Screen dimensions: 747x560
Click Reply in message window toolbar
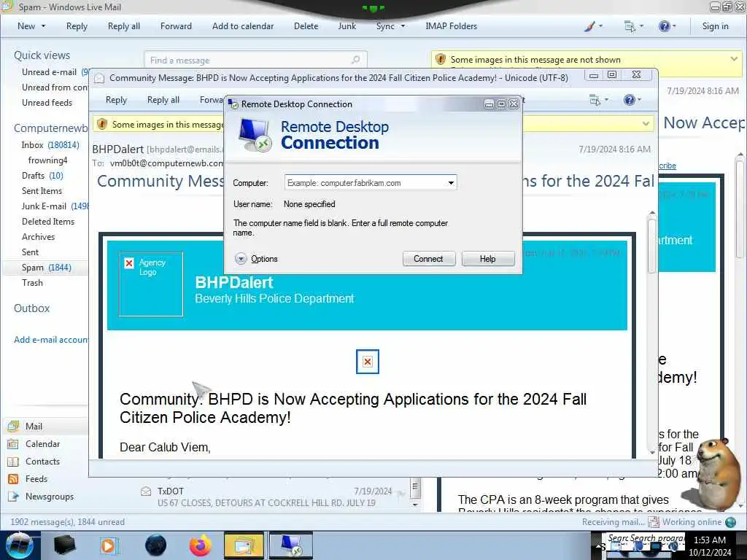116,99
